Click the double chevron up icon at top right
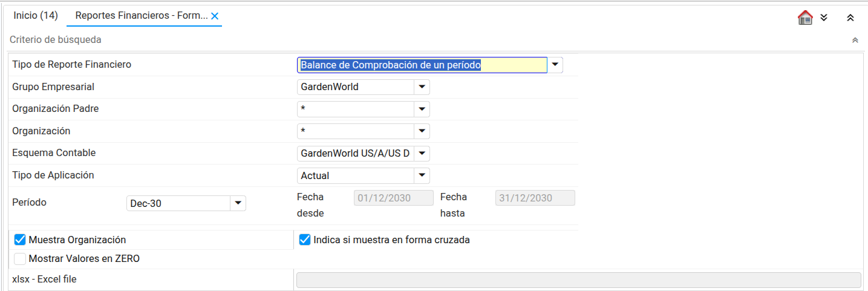868x291 pixels. coord(850,18)
